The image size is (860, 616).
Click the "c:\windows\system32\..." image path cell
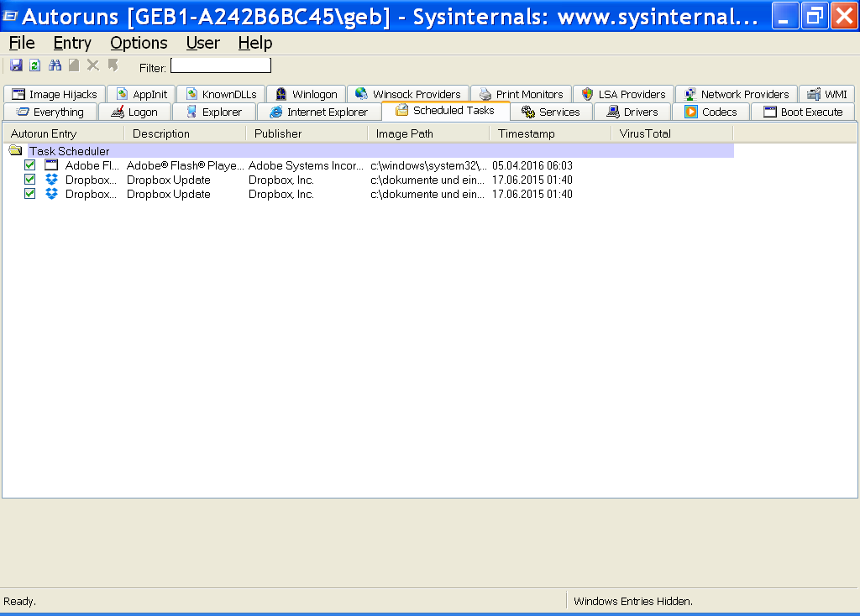tap(428, 165)
